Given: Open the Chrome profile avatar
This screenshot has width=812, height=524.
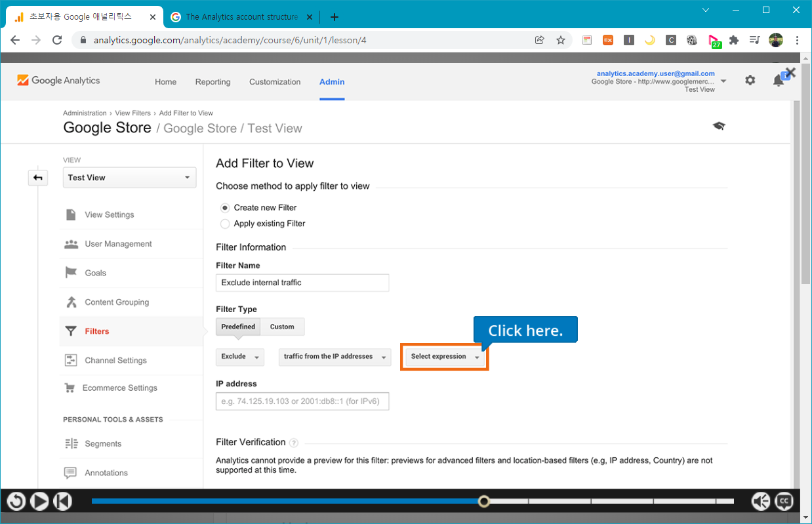Looking at the screenshot, I should coord(776,40).
